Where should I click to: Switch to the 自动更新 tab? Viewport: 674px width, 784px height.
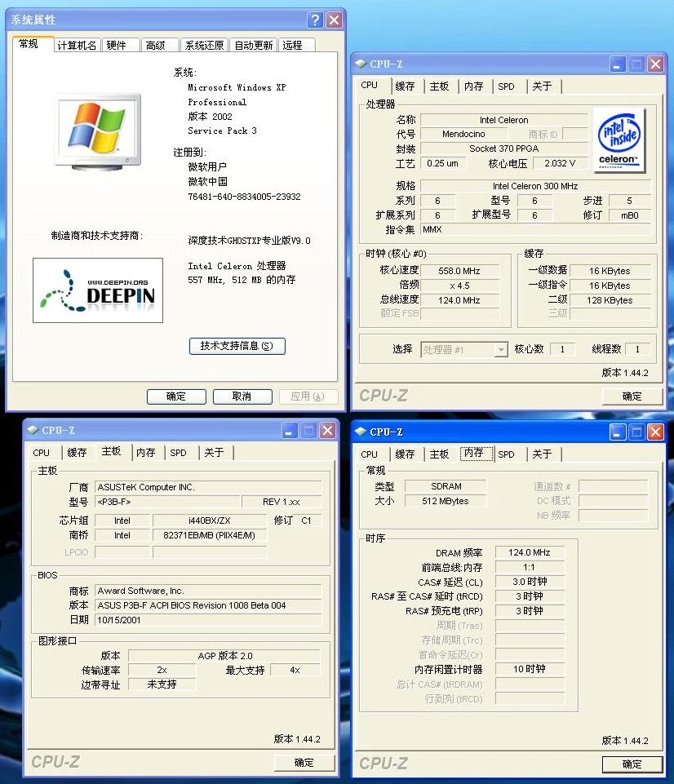pyautogui.click(x=254, y=45)
